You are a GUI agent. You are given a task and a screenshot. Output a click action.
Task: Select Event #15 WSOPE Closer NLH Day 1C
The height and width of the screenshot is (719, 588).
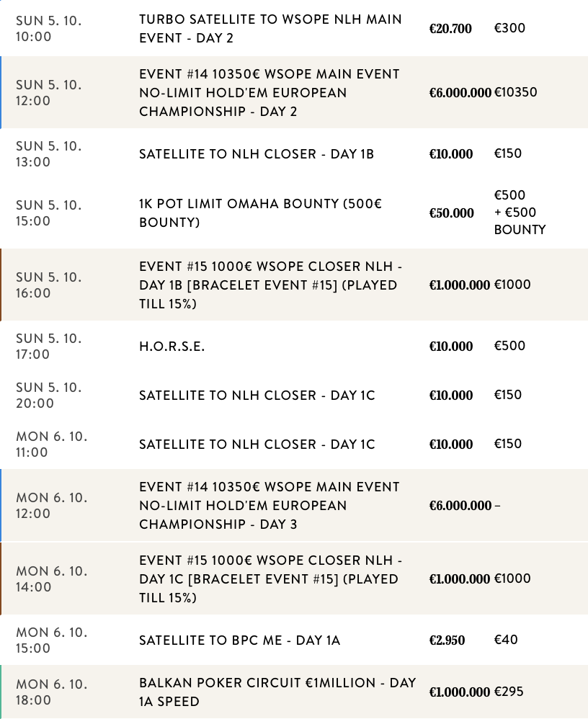point(270,579)
